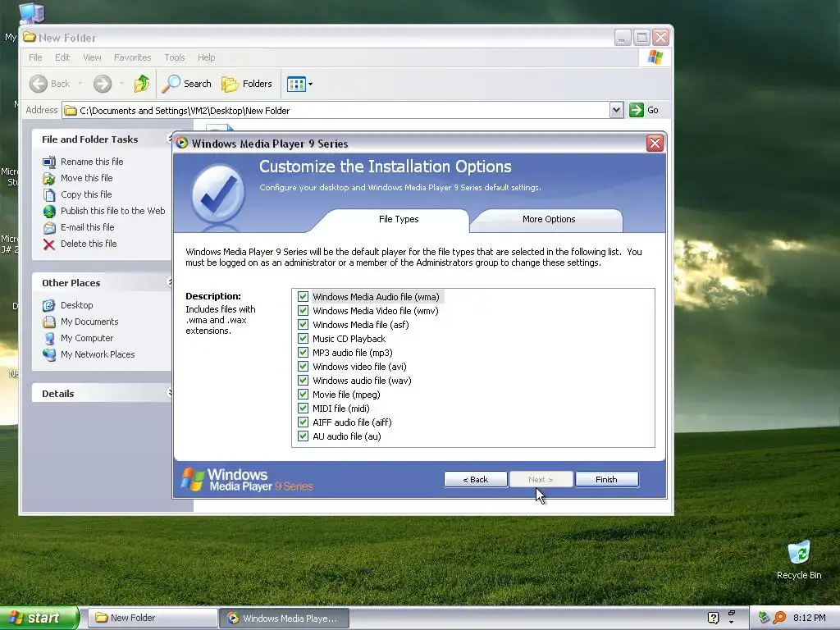Open the File menu in Explorer
The image size is (840, 630).
point(35,57)
